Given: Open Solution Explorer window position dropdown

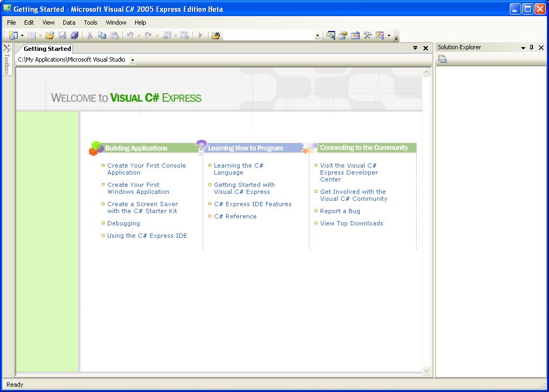Looking at the screenshot, I should click(x=523, y=48).
